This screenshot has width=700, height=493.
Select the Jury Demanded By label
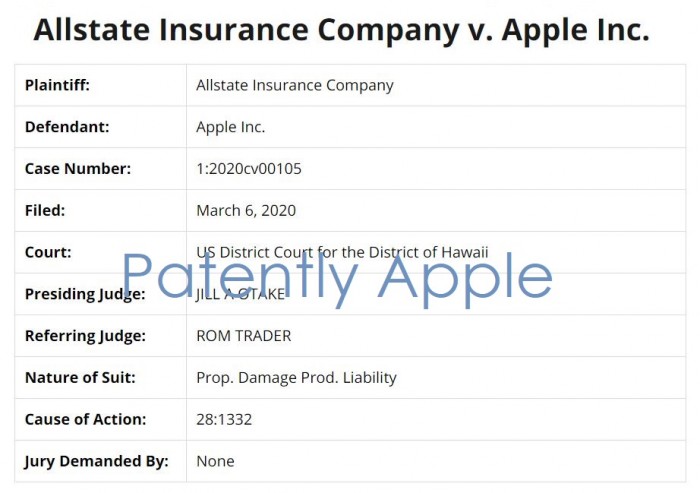(x=96, y=461)
